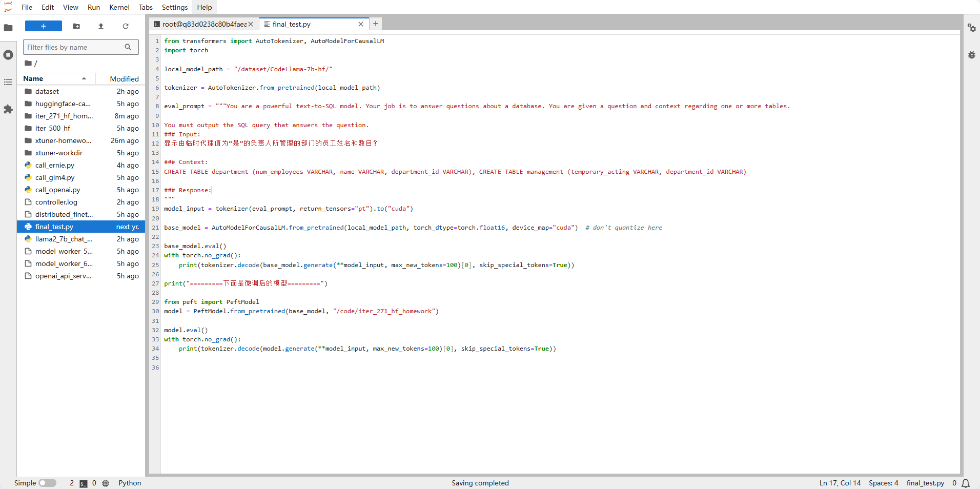Open the Debugger panel on right
The image size is (980, 489).
(971, 55)
